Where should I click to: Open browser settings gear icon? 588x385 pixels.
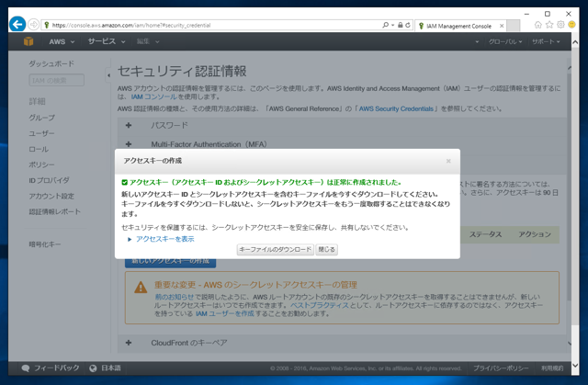click(560, 25)
